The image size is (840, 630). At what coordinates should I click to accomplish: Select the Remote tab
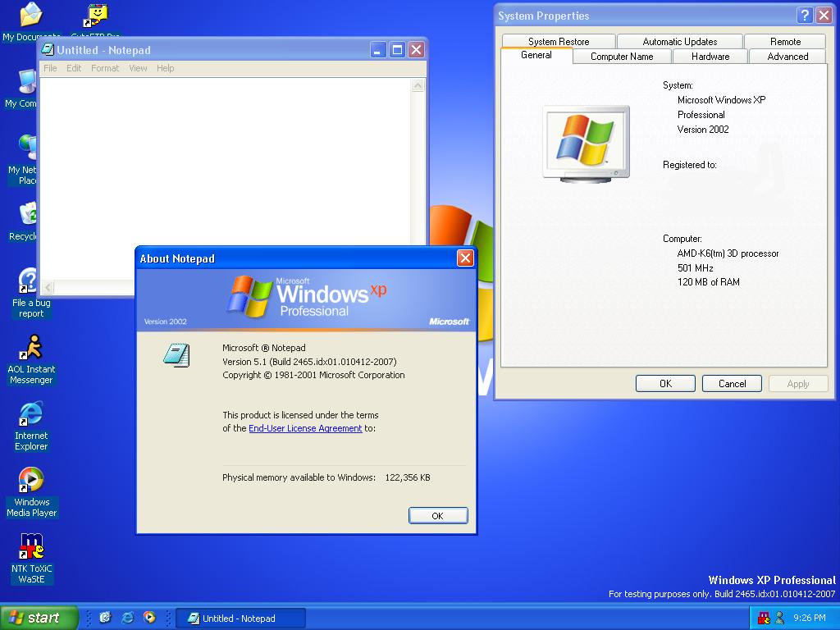[x=785, y=41]
